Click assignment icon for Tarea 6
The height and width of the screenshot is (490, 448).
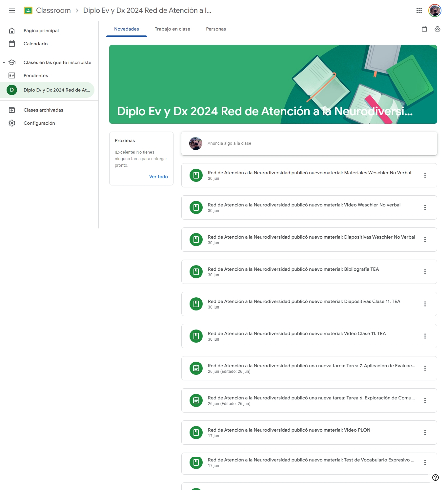point(196,400)
